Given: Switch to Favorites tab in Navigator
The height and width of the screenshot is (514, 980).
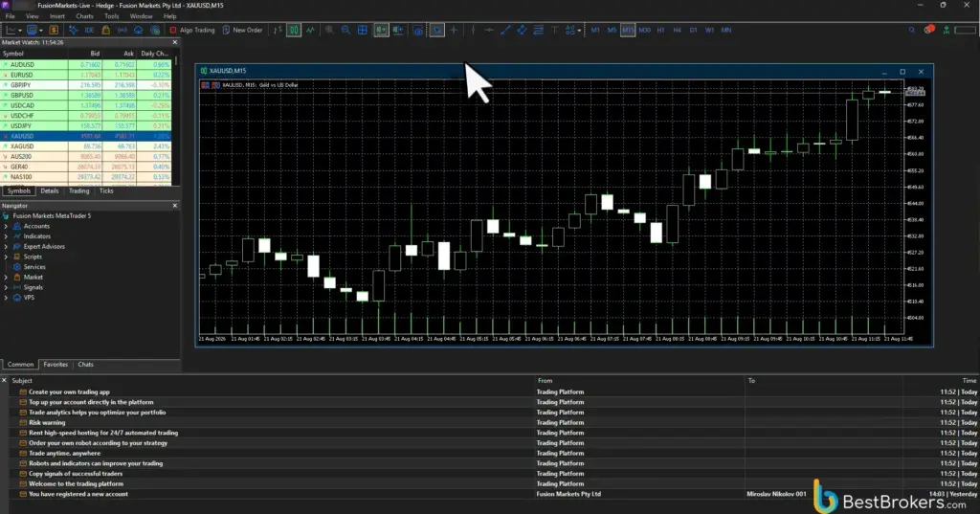Looking at the screenshot, I should 56,364.
